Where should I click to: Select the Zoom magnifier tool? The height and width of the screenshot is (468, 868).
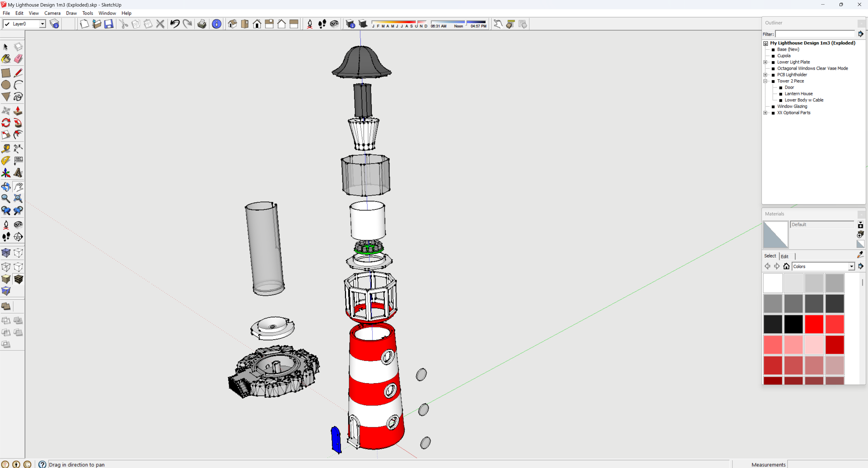pos(6,199)
